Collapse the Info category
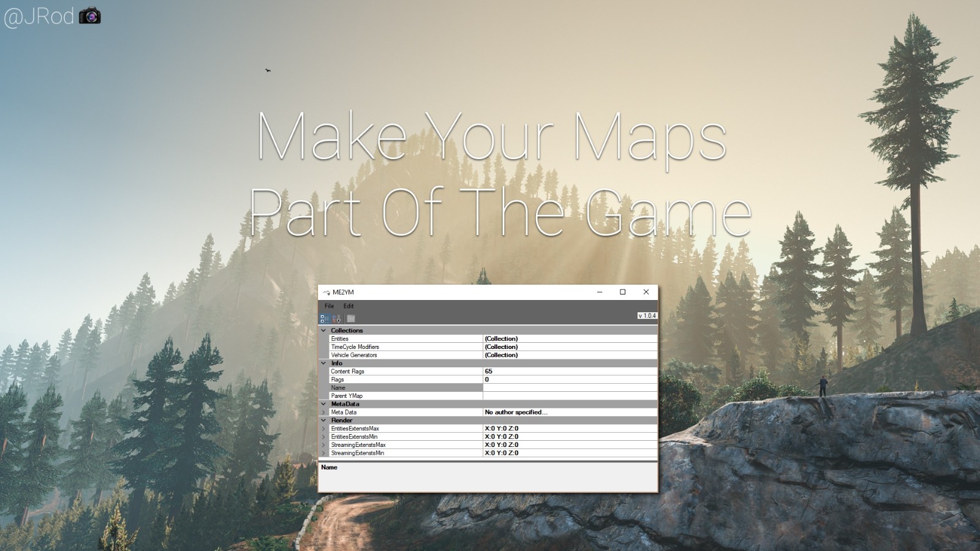980x551 pixels. click(x=324, y=363)
